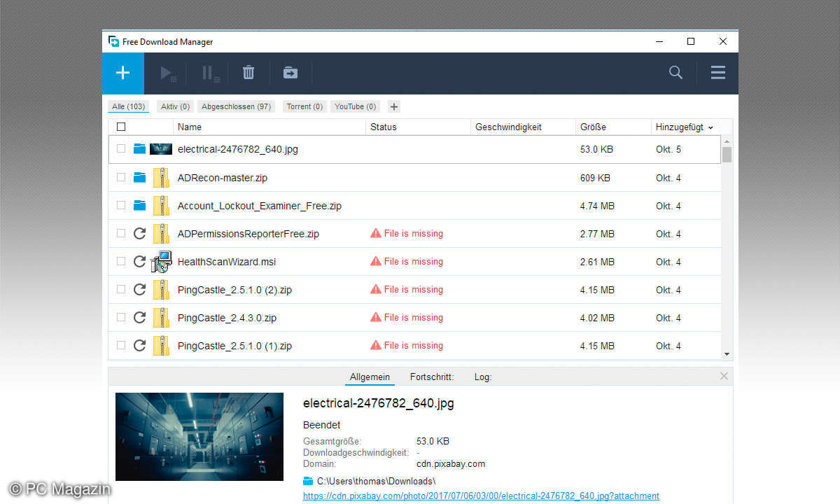Switch to Log details tab
This screenshot has width=840, height=504.
(x=483, y=377)
